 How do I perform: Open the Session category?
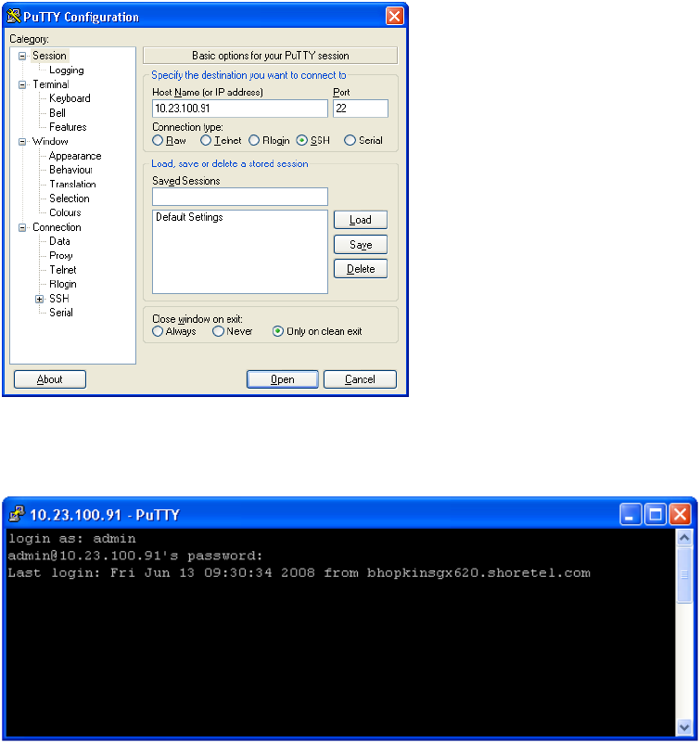click(50, 56)
